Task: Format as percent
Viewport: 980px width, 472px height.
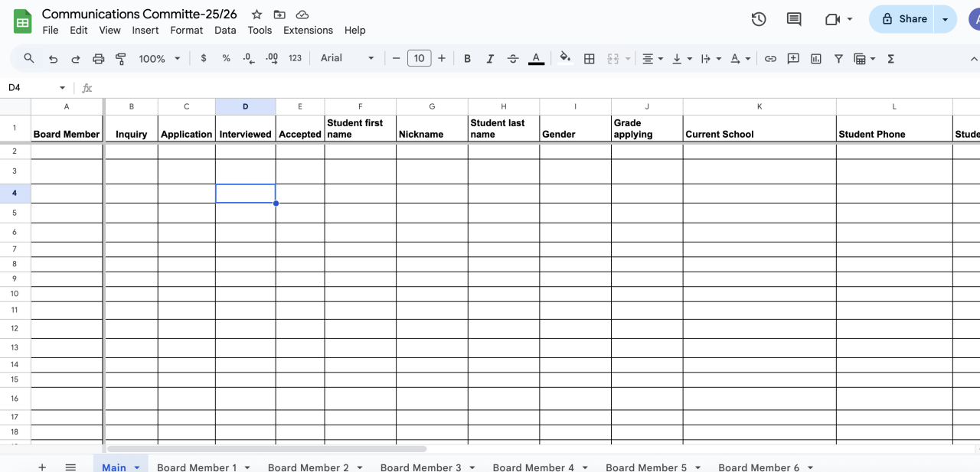Action: coord(226,58)
